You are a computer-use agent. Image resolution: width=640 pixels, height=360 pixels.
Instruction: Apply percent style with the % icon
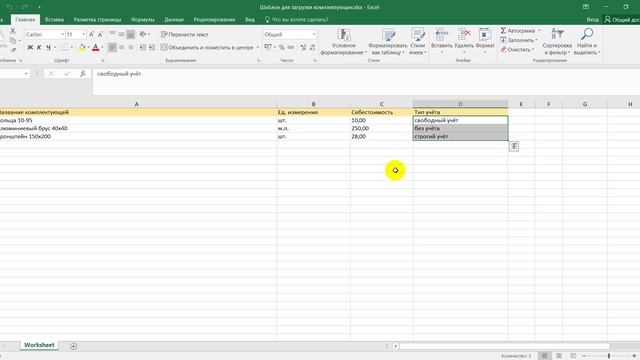point(282,48)
